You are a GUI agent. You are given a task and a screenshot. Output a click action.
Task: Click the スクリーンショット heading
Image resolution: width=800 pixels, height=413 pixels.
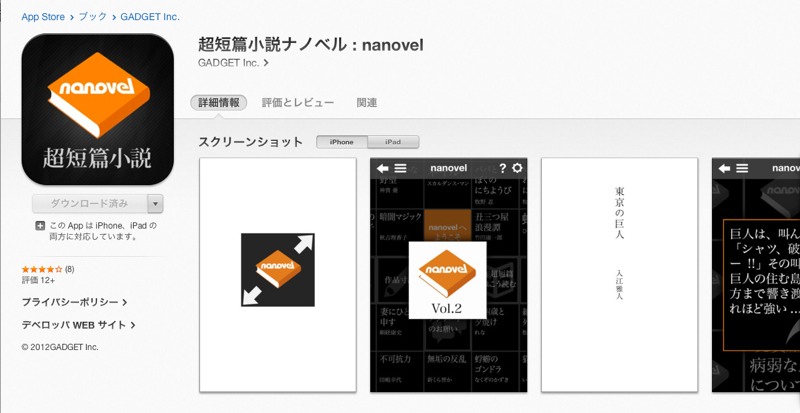click(x=251, y=142)
